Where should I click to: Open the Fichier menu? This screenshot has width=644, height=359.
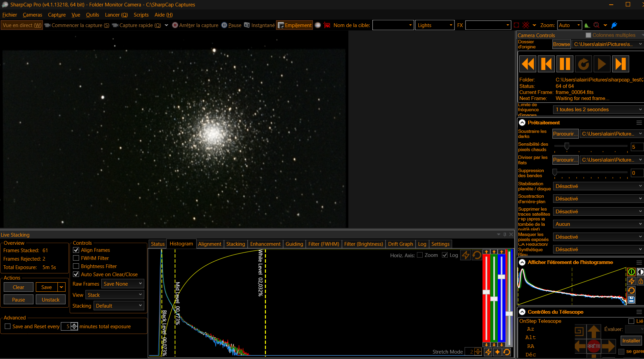click(9, 15)
